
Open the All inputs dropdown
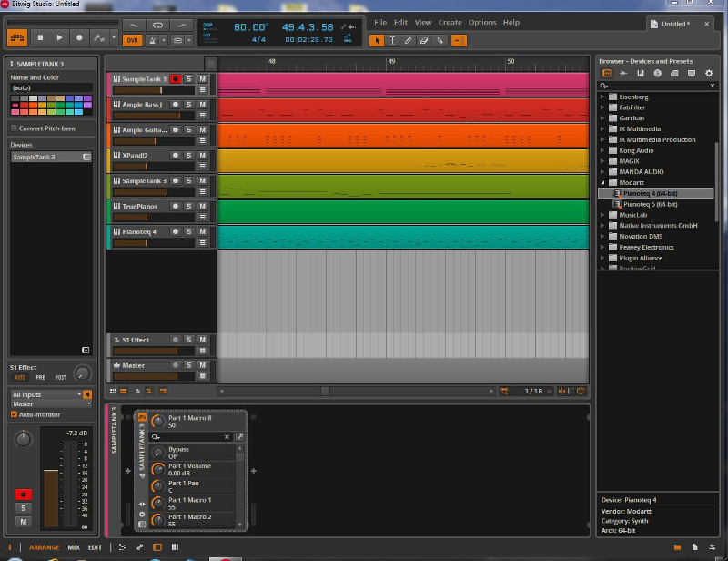[46, 394]
